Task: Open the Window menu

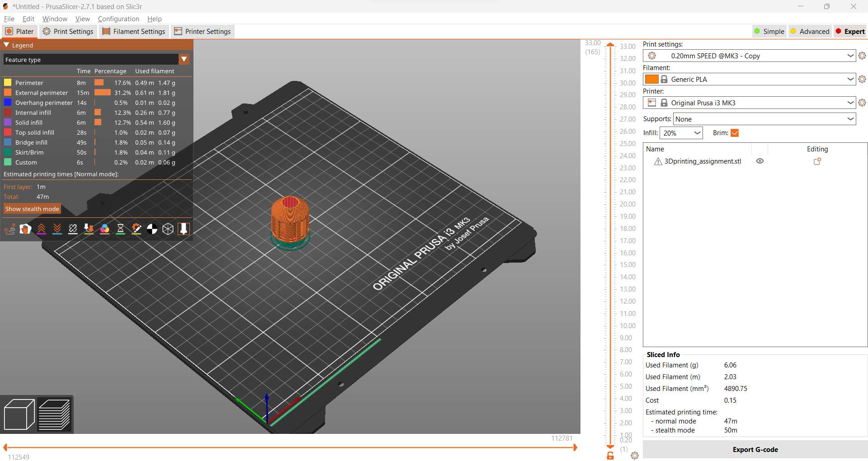Action: point(55,19)
